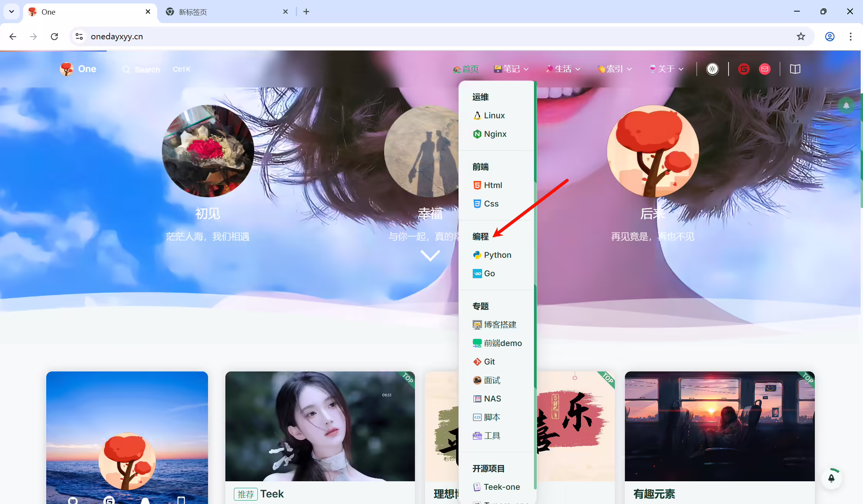The height and width of the screenshot is (504, 863).
Task: Select Linux from the 运维 menu
Action: coord(489,116)
